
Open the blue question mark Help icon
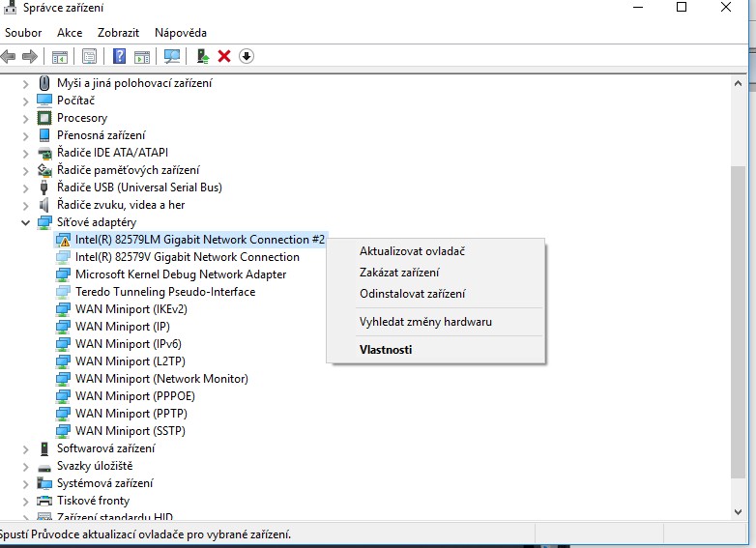[x=119, y=56]
